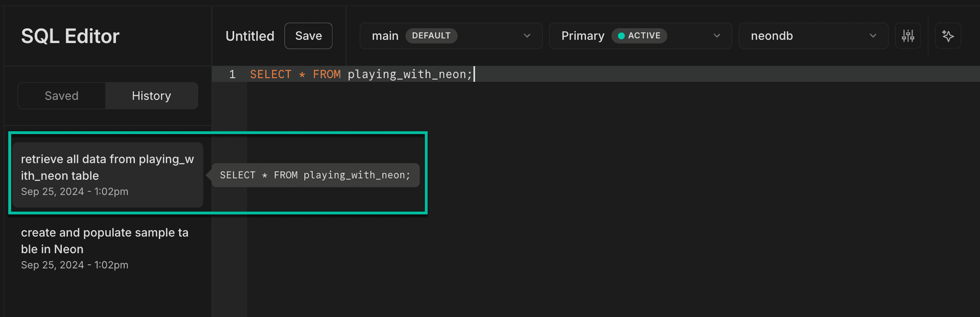Click the SQL Editor heading
This screenshot has width=980, height=317.
pyautogui.click(x=70, y=36)
